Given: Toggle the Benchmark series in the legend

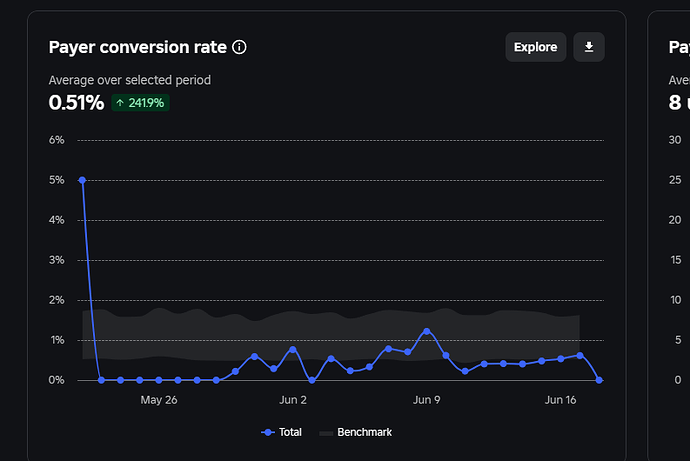Looking at the screenshot, I should tap(356, 432).
